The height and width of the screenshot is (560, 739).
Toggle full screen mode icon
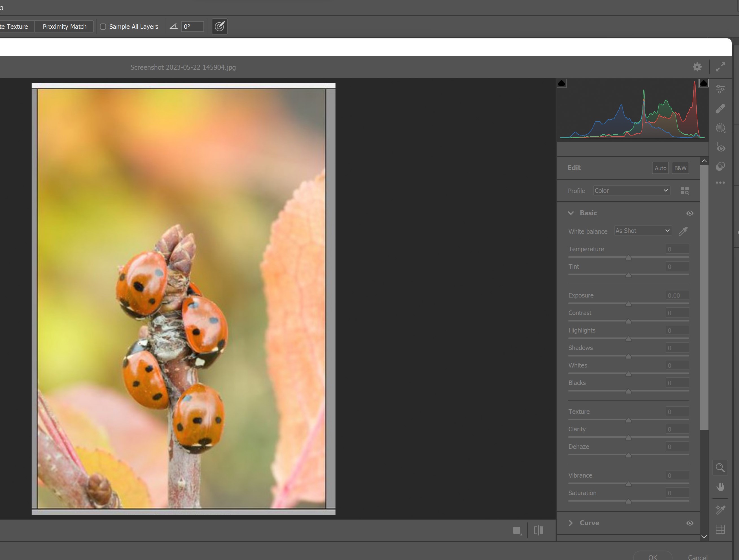[x=720, y=67]
